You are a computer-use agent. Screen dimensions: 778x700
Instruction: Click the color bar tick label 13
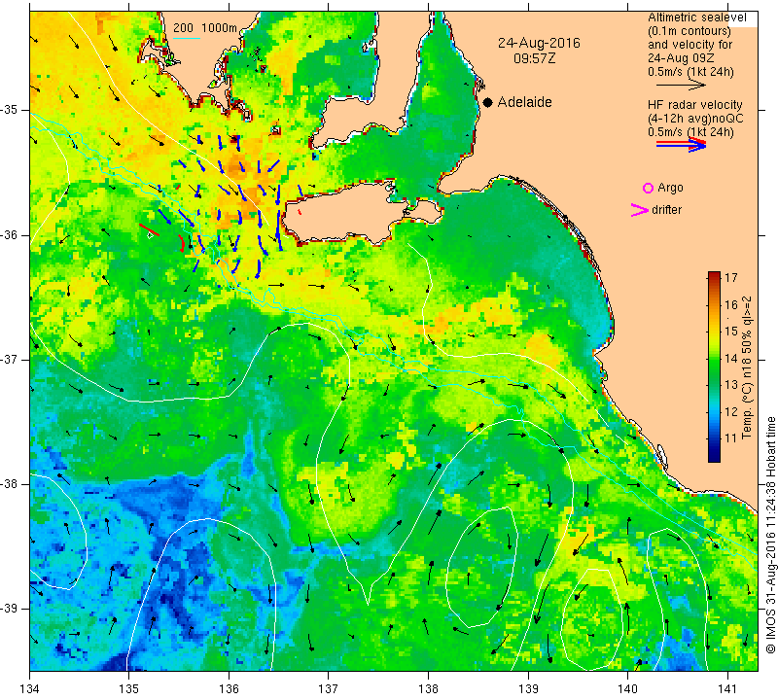(731, 384)
